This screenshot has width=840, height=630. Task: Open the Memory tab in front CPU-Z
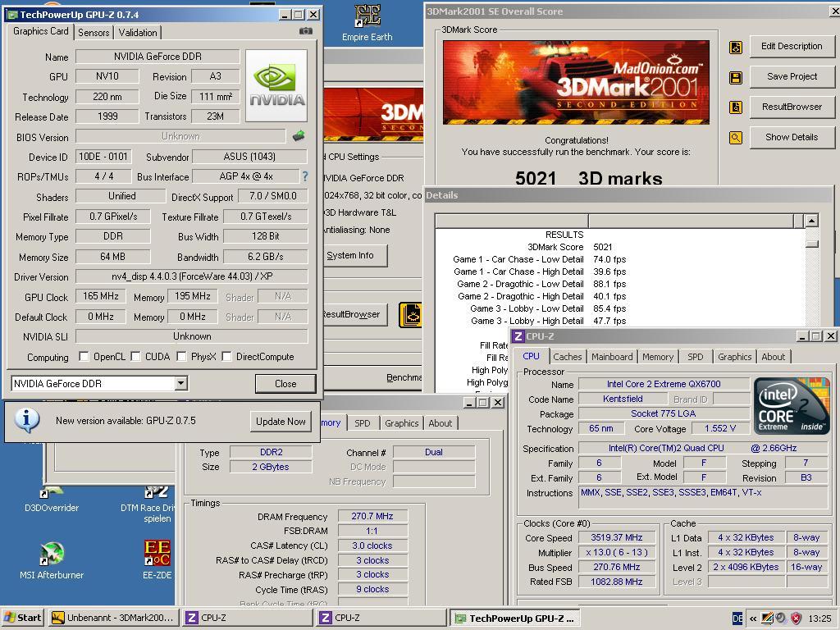tap(658, 357)
